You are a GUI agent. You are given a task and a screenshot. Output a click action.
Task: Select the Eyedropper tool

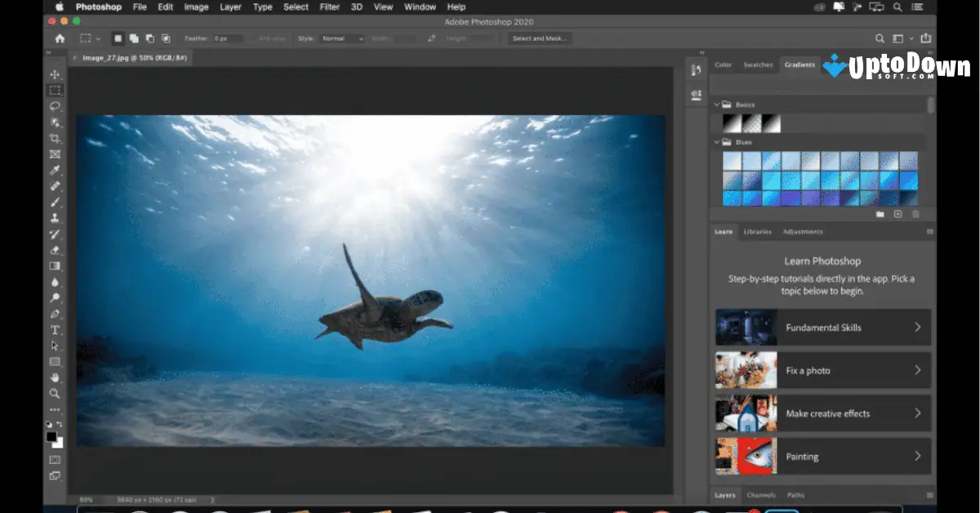[x=56, y=170]
